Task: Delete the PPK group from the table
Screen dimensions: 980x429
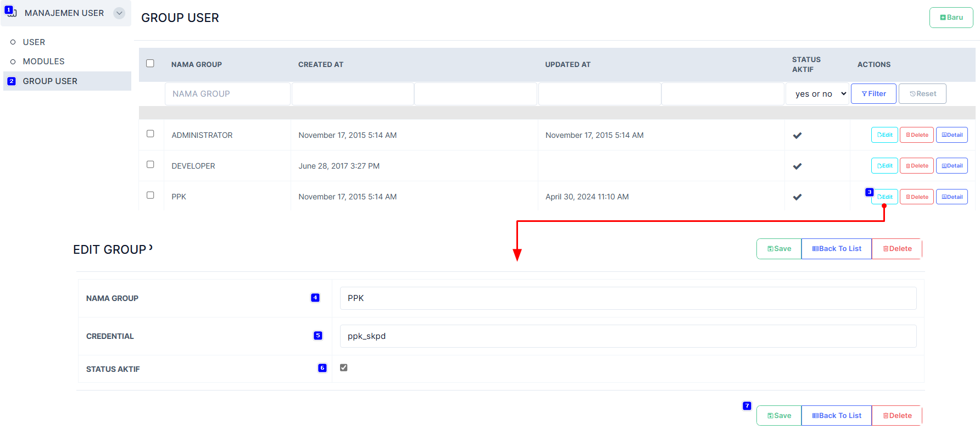Action: click(x=917, y=197)
